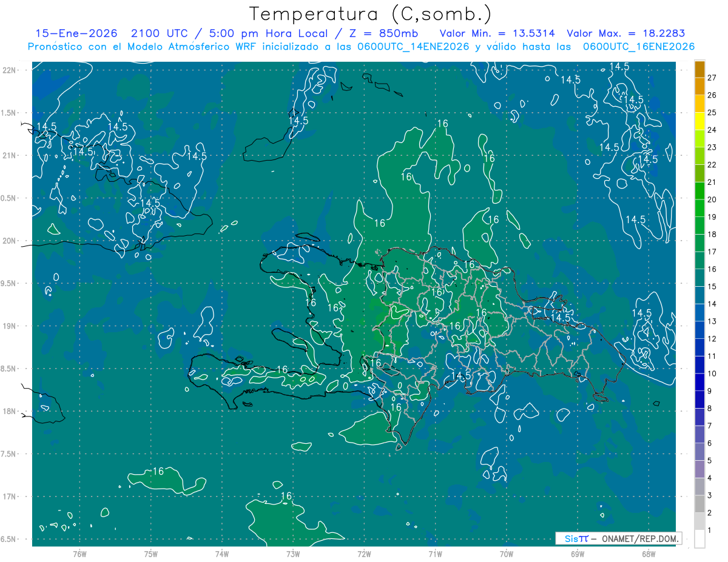The width and height of the screenshot is (728, 562).
Task: Click the "17N" latitude axis label
Action: pos(9,497)
